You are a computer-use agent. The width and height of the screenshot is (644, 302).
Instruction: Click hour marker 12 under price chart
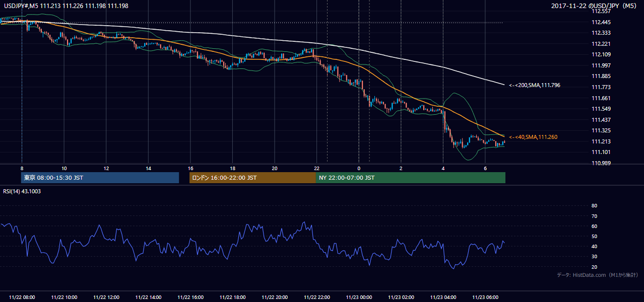tap(106, 168)
